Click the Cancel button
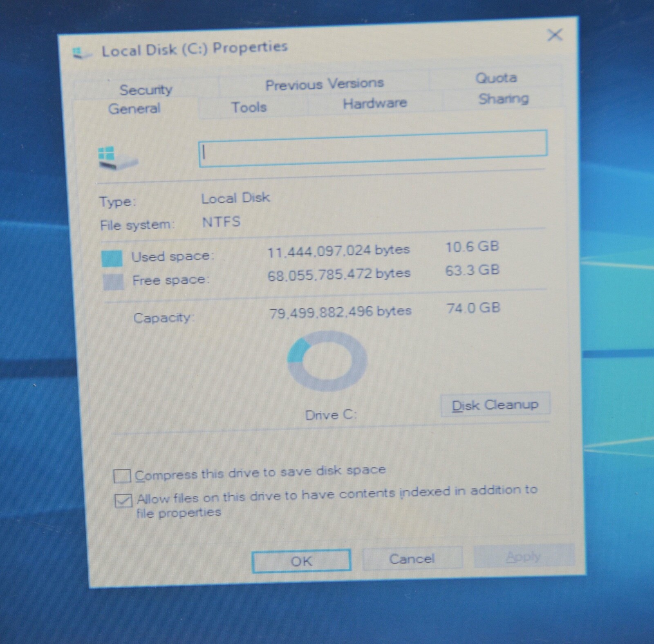Image resolution: width=654 pixels, height=644 pixels. pos(412,559)
